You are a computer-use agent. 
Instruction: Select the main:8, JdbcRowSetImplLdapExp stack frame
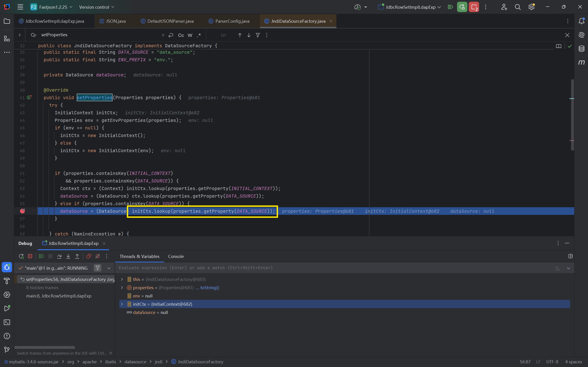click(59, 296)
